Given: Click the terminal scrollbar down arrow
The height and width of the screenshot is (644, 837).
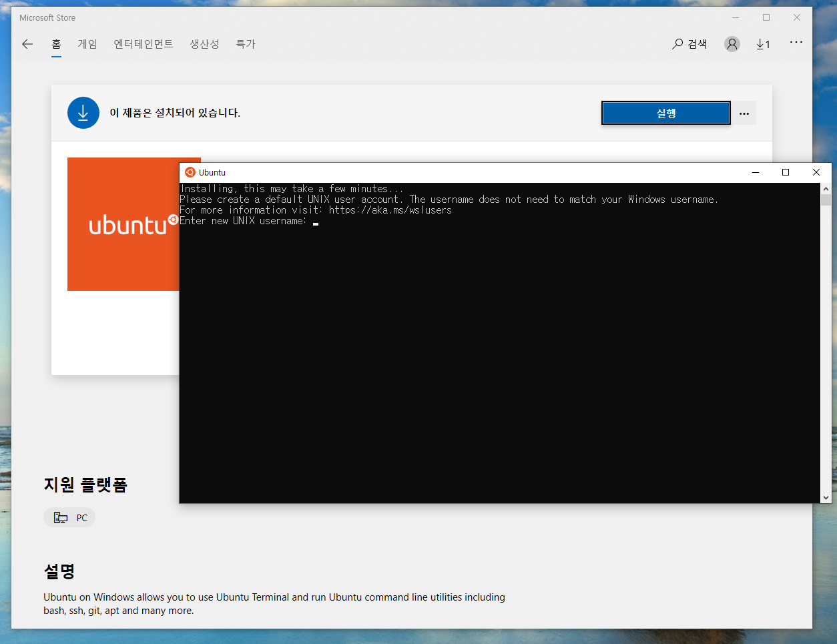Looking at the screenshot, I should coord(826,498).
